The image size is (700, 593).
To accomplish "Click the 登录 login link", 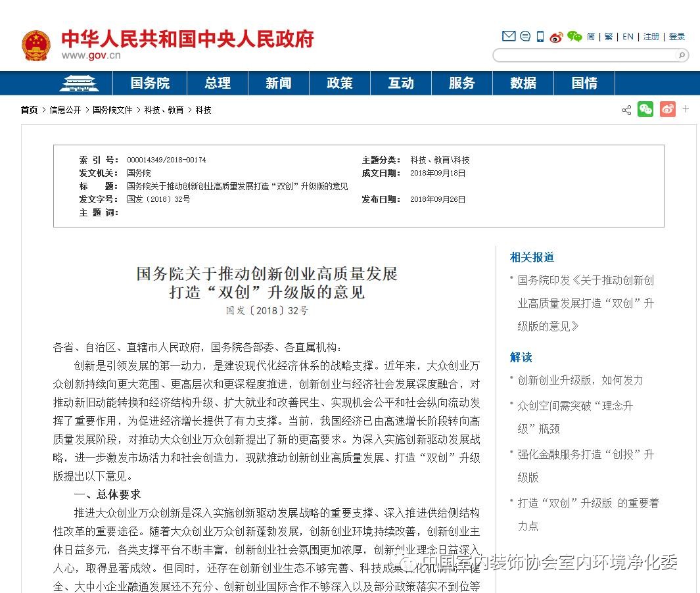I will [676, 36].
